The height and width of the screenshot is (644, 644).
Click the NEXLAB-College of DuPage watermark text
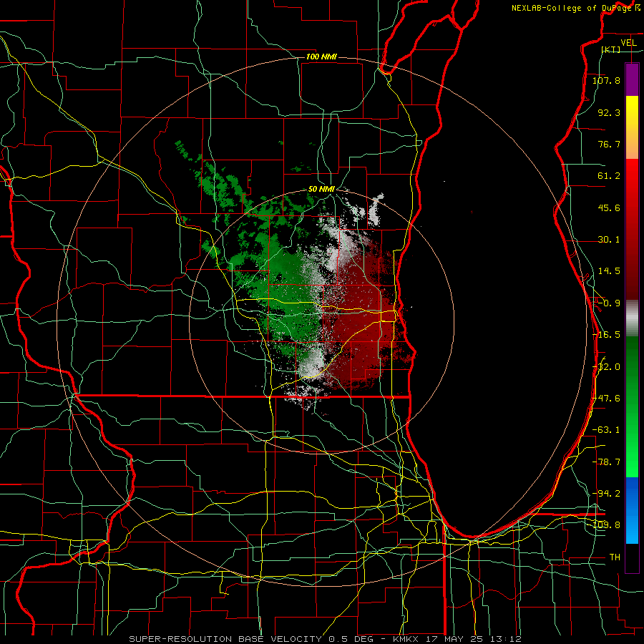(x=576, y=8)
